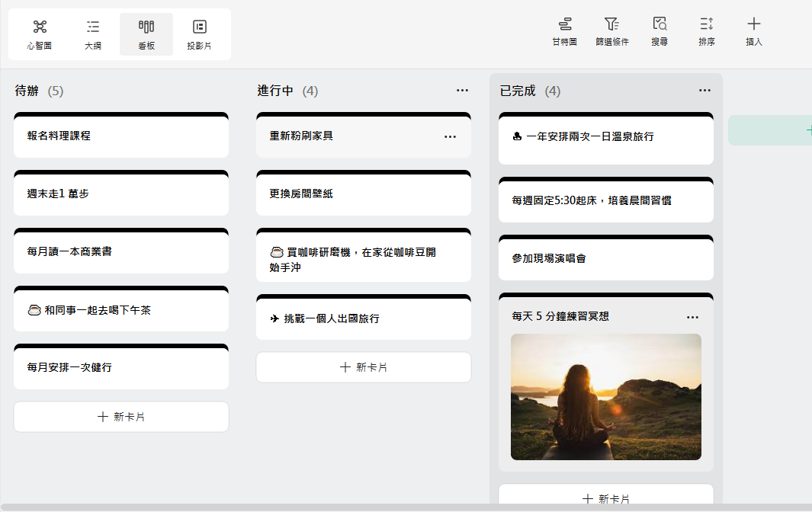Open the 甘特圖 Gantt chart
812x512 pixels.
564,32
